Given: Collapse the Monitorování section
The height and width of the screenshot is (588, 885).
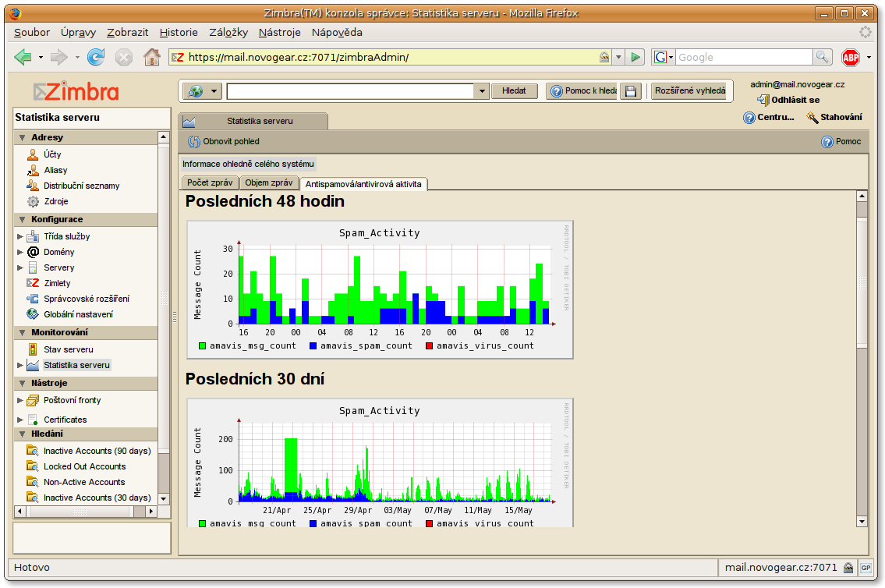Looking at the screenshot, I should click(x=22, y=333).
